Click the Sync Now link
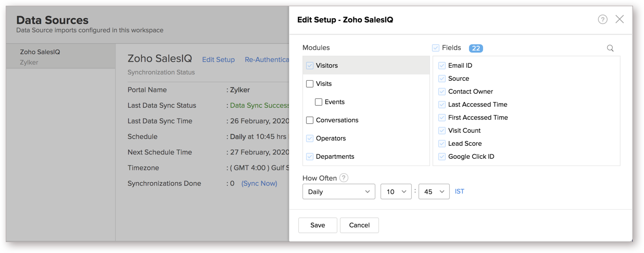 [259, 184]
